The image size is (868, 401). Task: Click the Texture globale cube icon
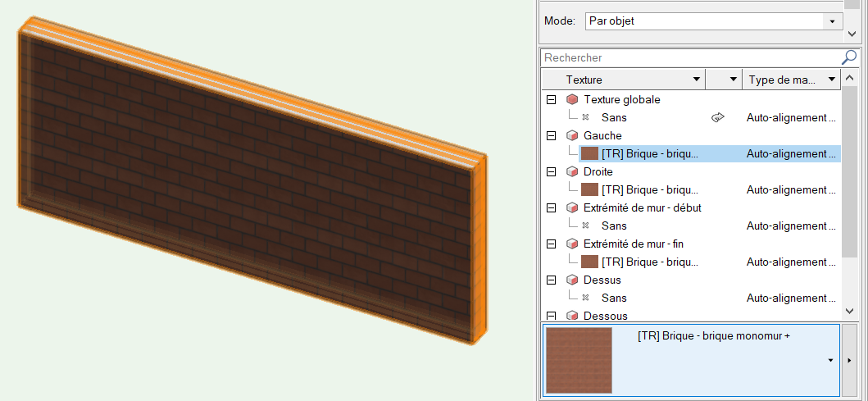pyautogui.click(x=571, y=99)
